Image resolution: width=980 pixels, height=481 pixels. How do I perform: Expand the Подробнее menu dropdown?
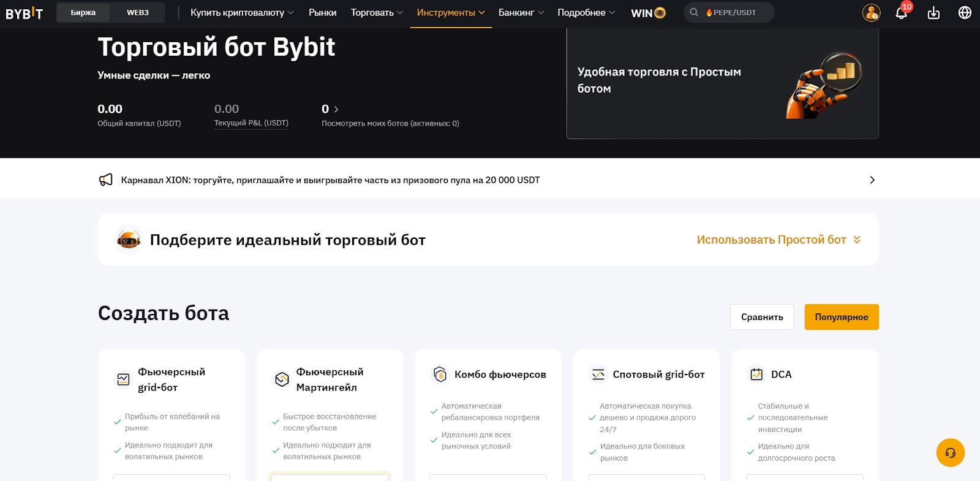[586, 12]
